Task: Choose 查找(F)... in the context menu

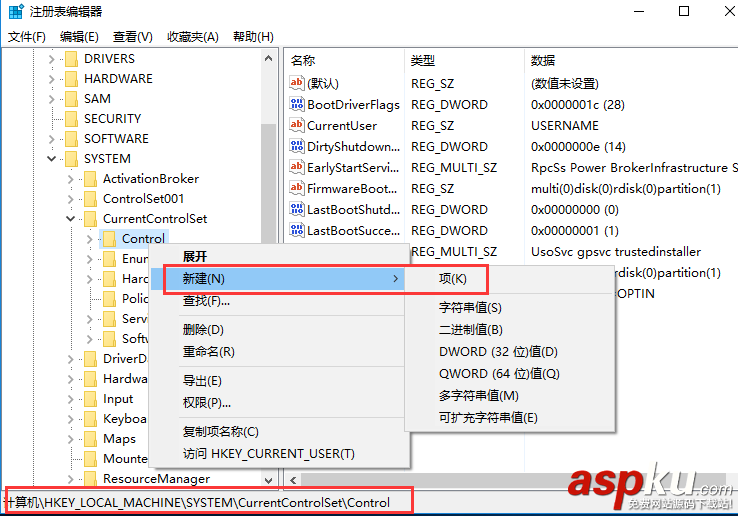Action: click(280, 300)
